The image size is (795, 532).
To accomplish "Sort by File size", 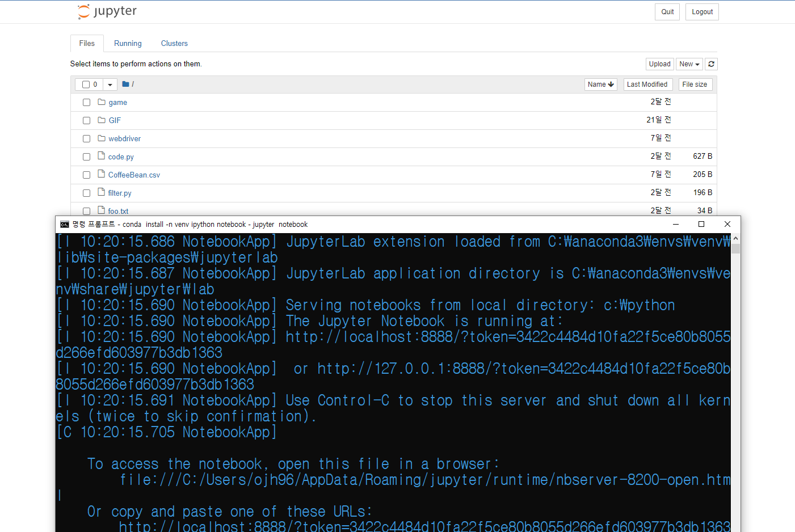I will point(695,85).
